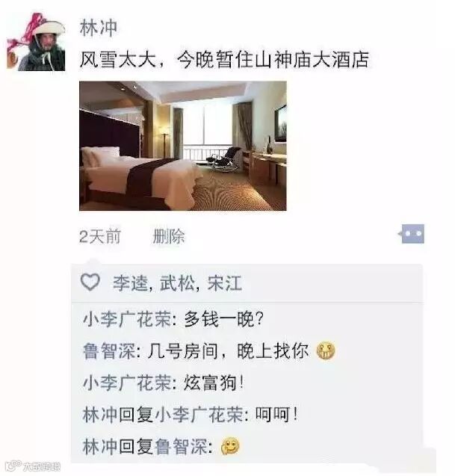Tap the comment bubble button

coord(411,234)
